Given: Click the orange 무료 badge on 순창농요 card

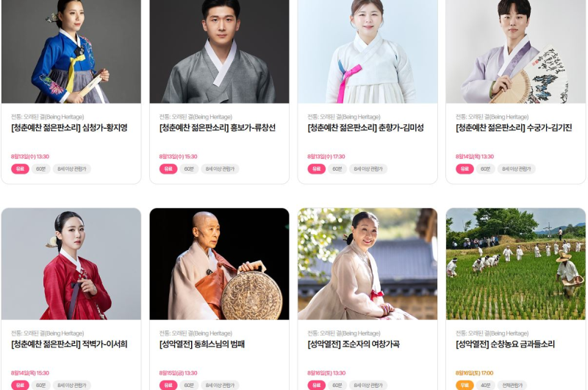Looking at the screenshot, I should click(465, 385).
